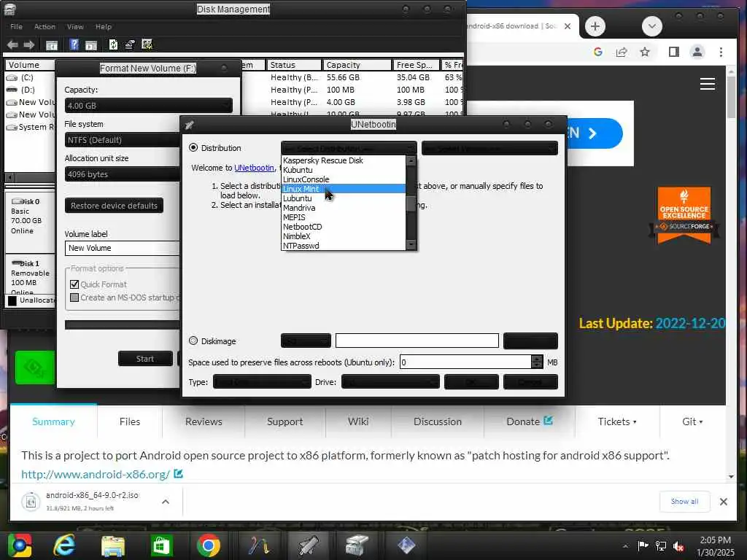This screenshot has height=560, width=747.
Task: Open the SourceForge hamburger menu
Action: [x=708, y=84]
